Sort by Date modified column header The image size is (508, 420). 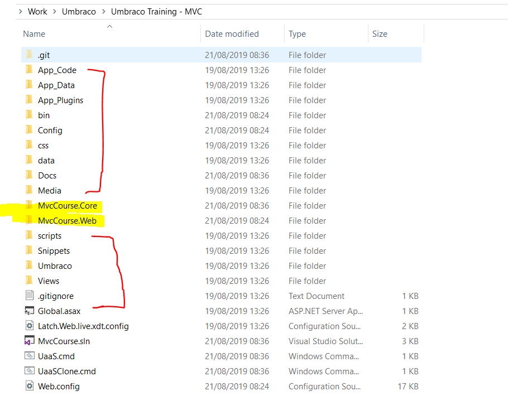click(x=232, y=33)
